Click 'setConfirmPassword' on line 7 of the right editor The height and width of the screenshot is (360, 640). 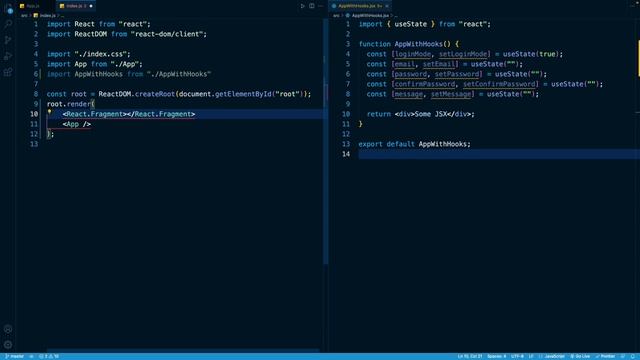[x=499, y=84]
